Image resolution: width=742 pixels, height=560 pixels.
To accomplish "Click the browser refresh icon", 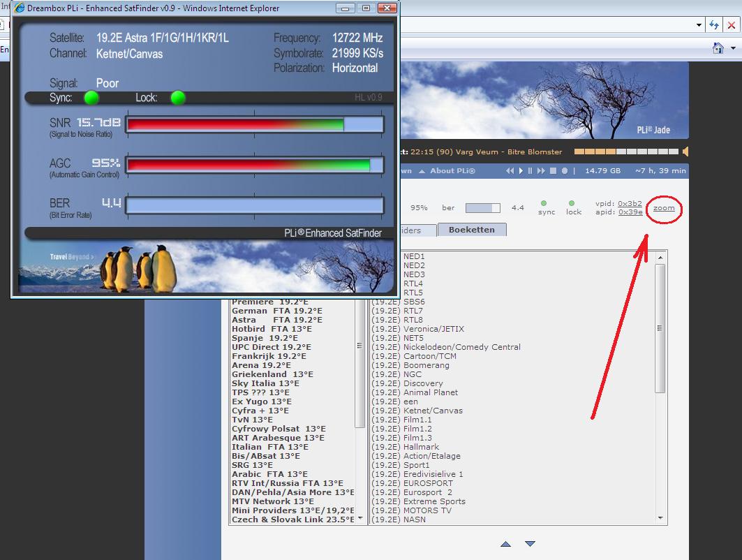I will point(714,25).
